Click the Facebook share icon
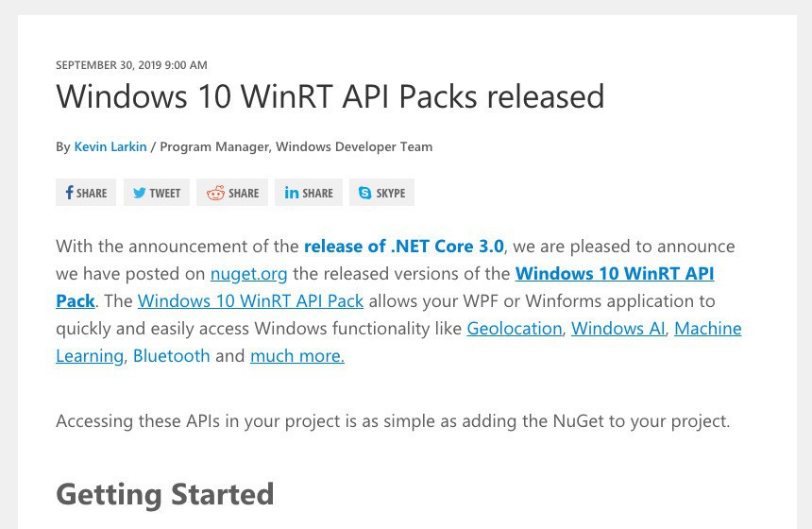The height and width of the screenshot is (529, 812). (x=70, y=193)
